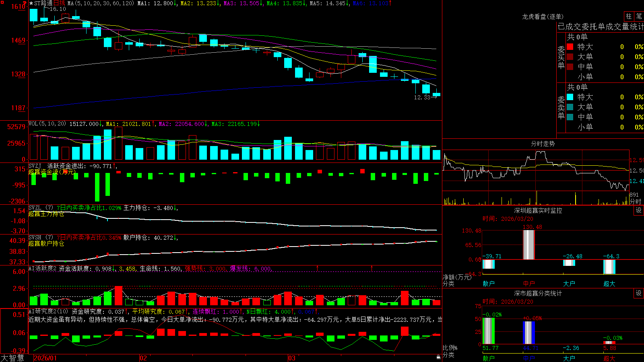Viewport: 644px width, 362px height.
Task: Click the second red arrow signal in AI活跃度2
Action: tap(372, 268)
